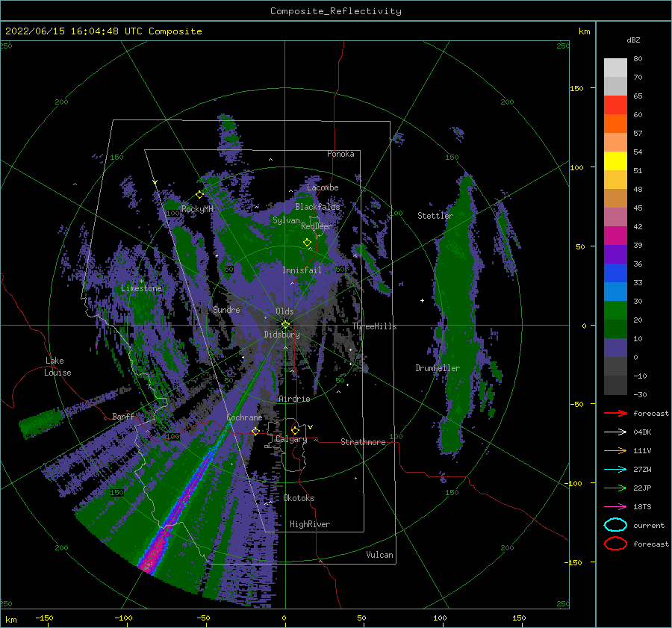Click the Drumheller label
The width and height of the screenshot is (672, 628).
438,368
